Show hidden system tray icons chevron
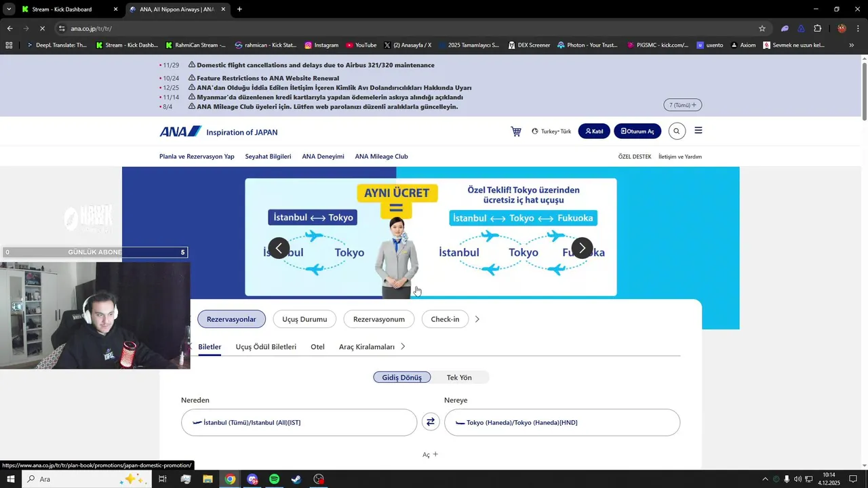 pos(765,479)
